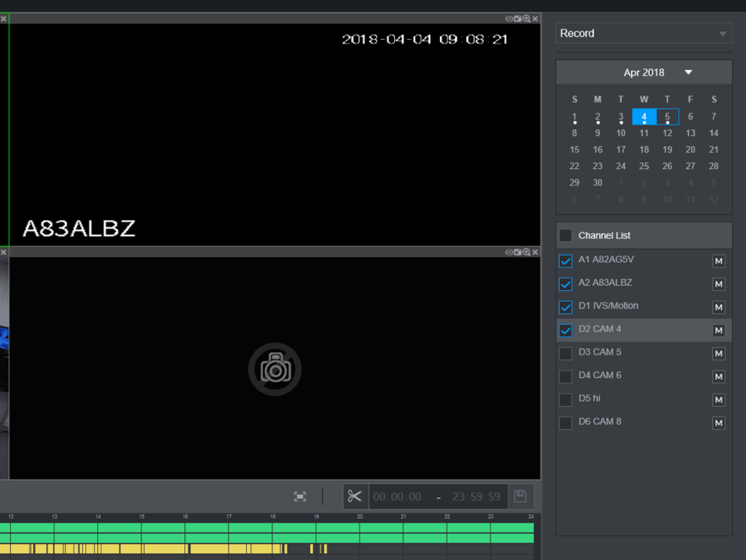The height and width of the screenshot is (560, 746).
Task: Click the fullscreen icon in the playback bar
Action: coord(300,497)
